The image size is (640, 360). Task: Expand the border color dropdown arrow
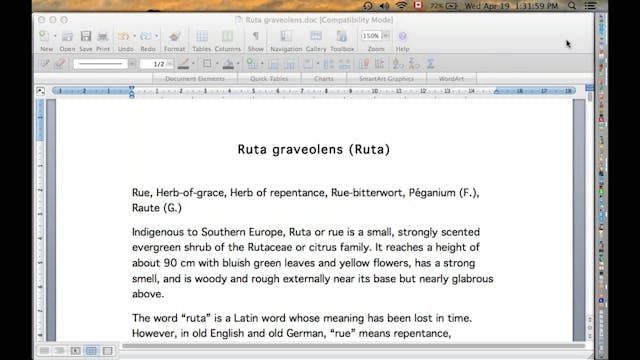(193, 64)
